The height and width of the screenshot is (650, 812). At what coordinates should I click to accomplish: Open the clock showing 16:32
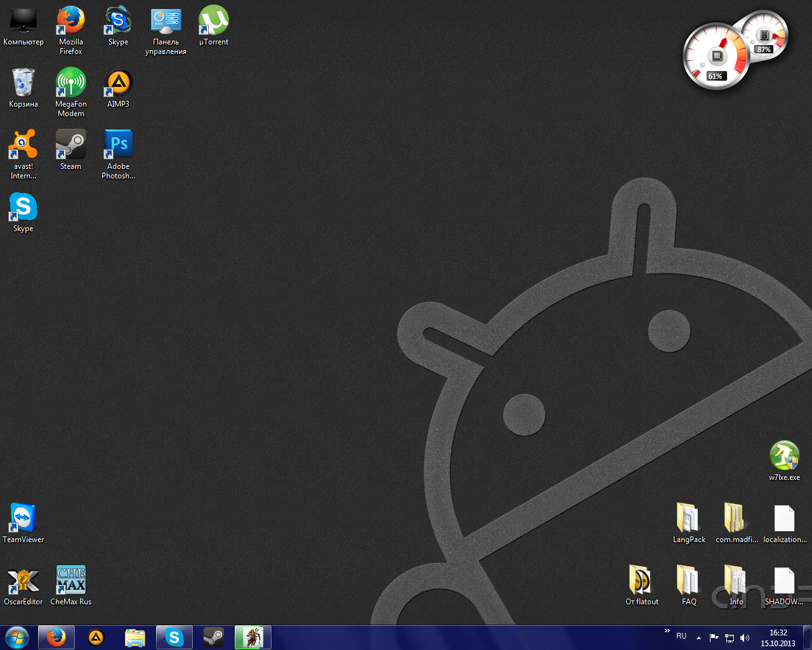pyautogui.click(x=778, y=638)
